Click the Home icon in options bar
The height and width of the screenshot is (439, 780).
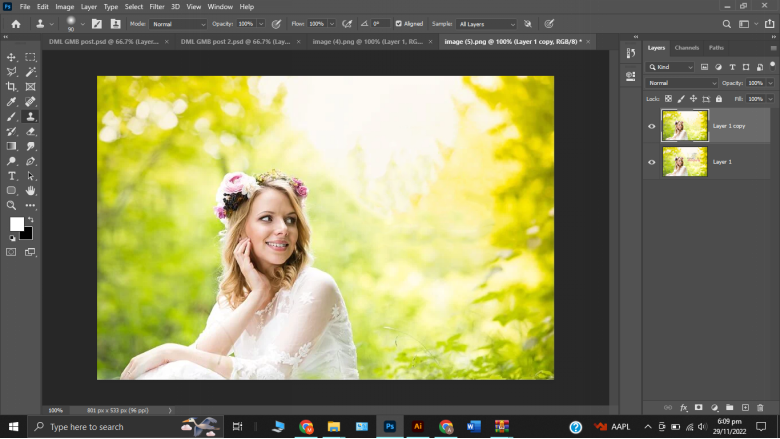[x=16, y=24]
